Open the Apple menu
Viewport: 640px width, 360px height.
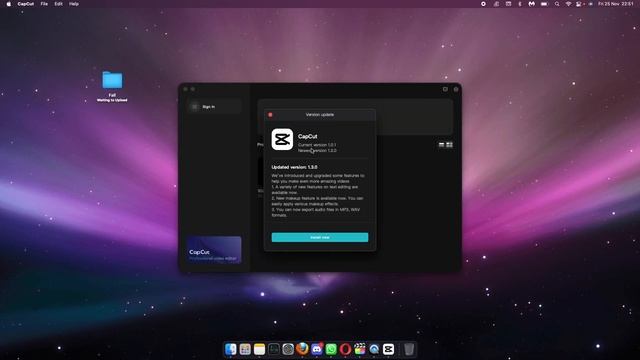coord(9,4)
